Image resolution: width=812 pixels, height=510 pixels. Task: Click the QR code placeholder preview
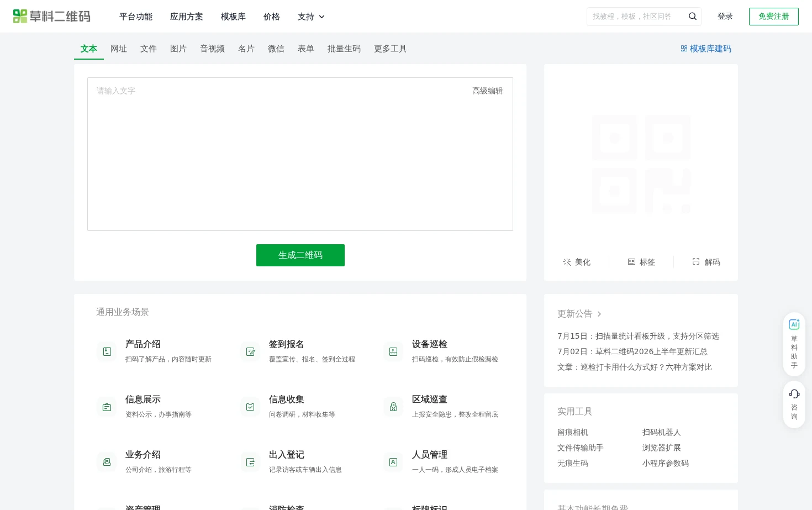point(641,164)
